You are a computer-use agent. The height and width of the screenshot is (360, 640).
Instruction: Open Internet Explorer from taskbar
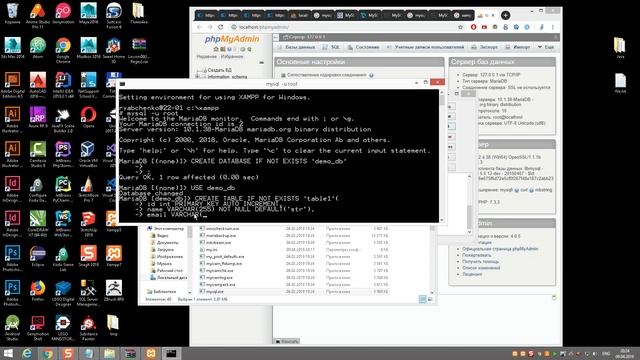pos(27,353)
